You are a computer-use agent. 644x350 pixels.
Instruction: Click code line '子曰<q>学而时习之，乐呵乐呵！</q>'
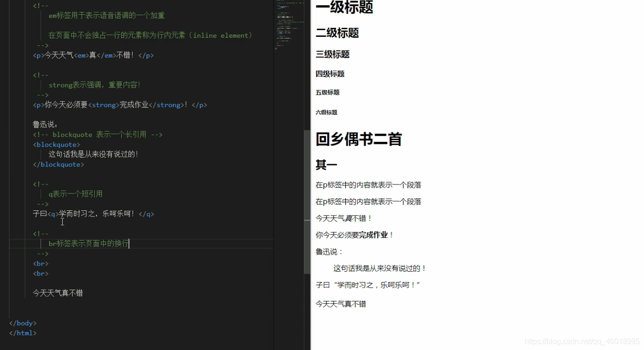tap(93, 214)
